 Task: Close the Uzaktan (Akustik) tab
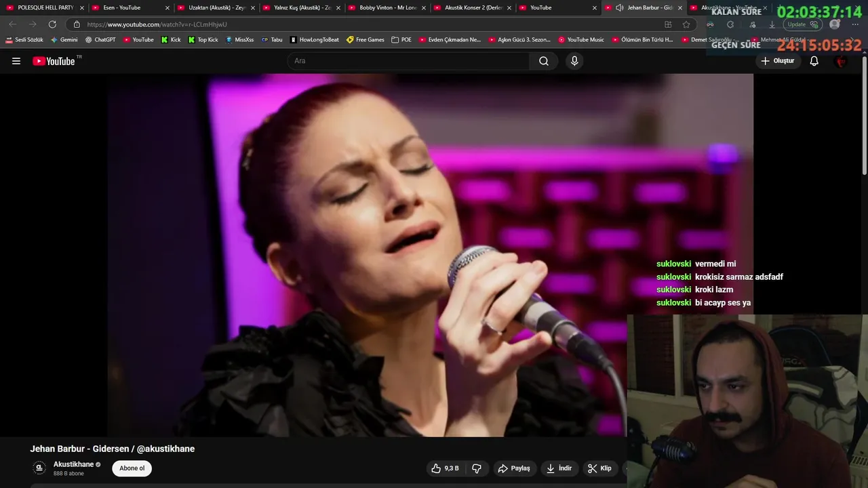pos(253,8)
